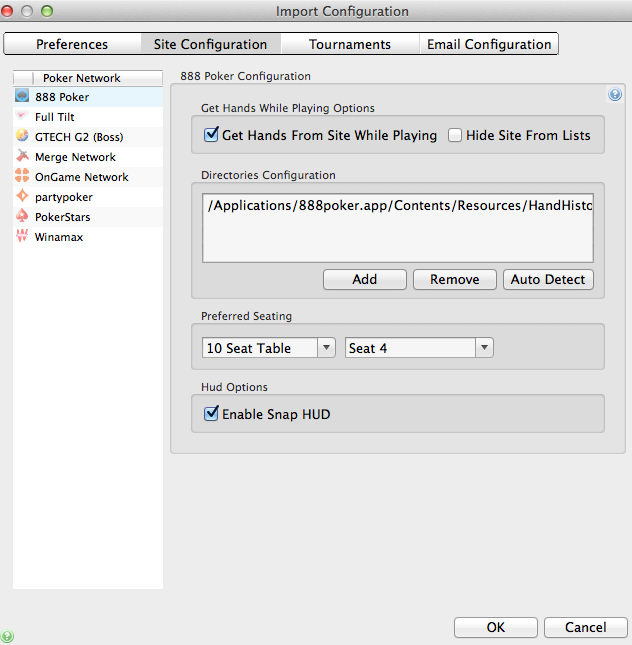Select OnGame Network list row
The image size is (632, 645).
tap(88, 177)
